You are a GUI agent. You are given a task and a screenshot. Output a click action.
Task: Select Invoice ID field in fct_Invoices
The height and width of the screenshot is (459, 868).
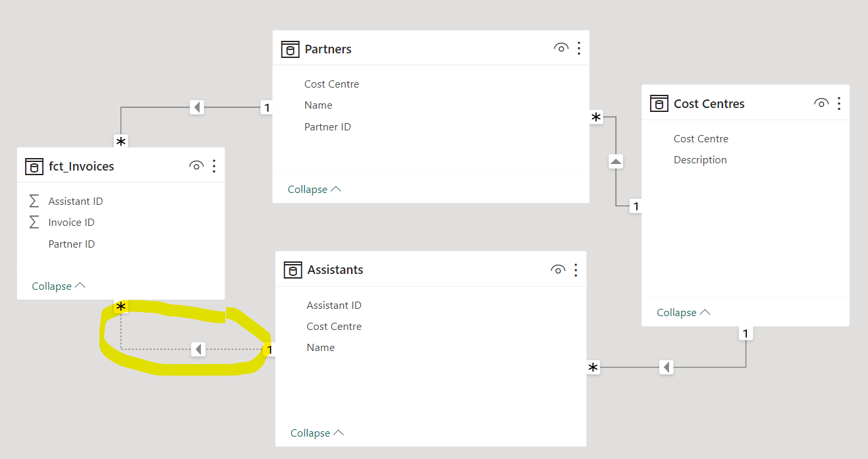(71, 223)
